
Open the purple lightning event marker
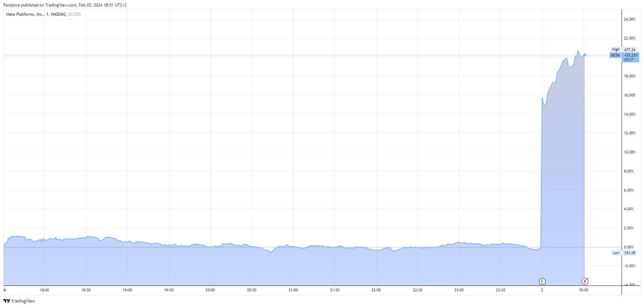click(585, 281)
